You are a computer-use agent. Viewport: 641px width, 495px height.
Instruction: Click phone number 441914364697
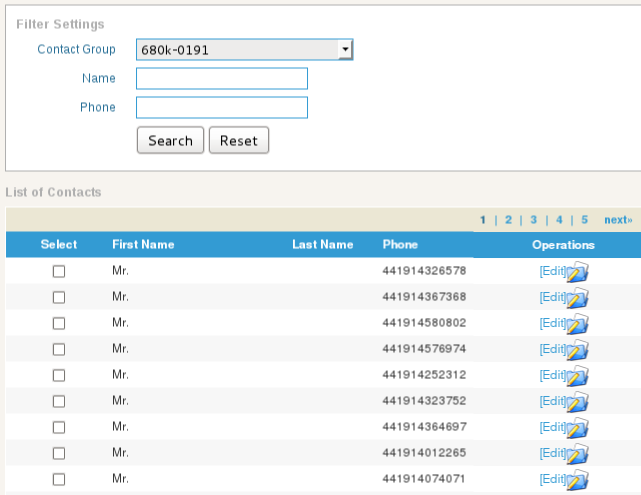tap(424, 426)
